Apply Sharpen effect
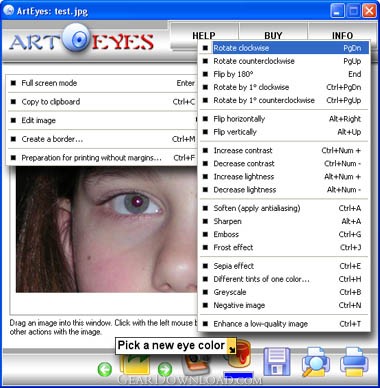The image size is (380, 388). pos(284,221)
